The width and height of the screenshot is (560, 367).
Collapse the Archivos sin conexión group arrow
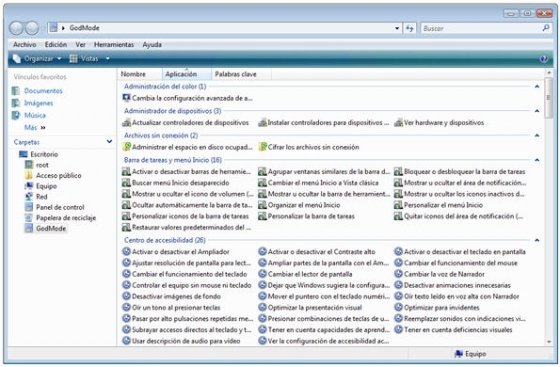point(537,135)
